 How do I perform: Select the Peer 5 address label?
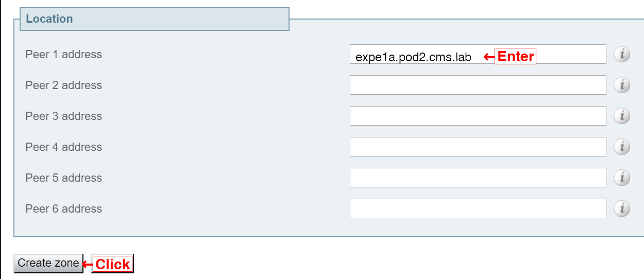63,178
